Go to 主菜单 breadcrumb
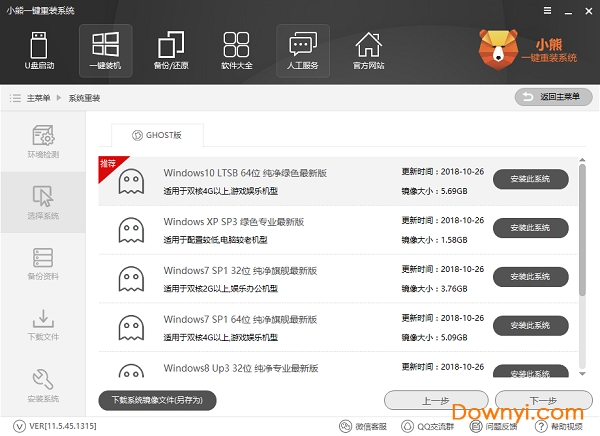Viewport: 600px width, 436px height. click(39, 98)
